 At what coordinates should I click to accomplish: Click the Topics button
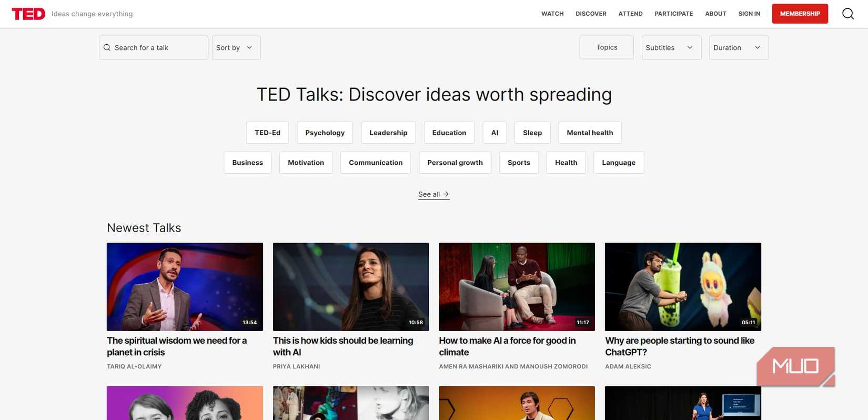[607, 47]
